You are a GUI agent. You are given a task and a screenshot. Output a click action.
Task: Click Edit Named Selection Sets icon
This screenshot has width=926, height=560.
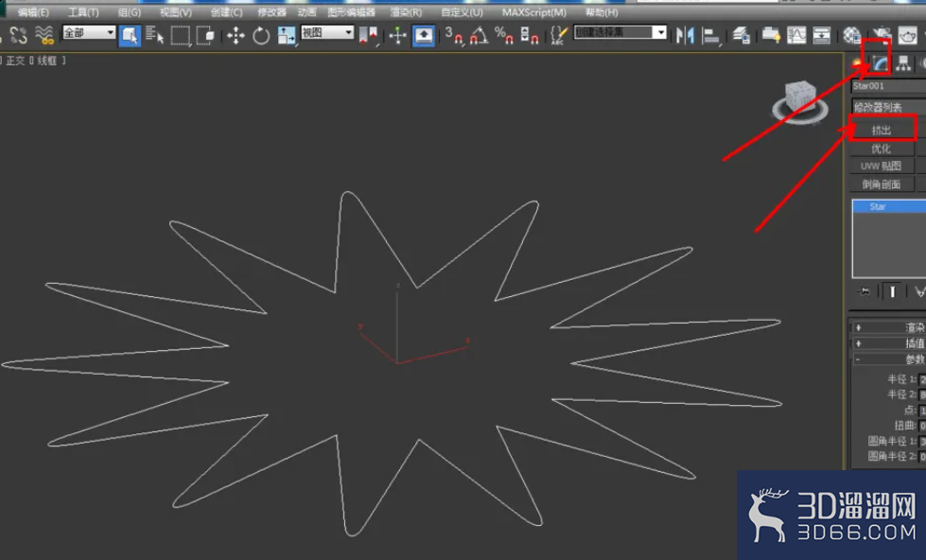(558, 35)
